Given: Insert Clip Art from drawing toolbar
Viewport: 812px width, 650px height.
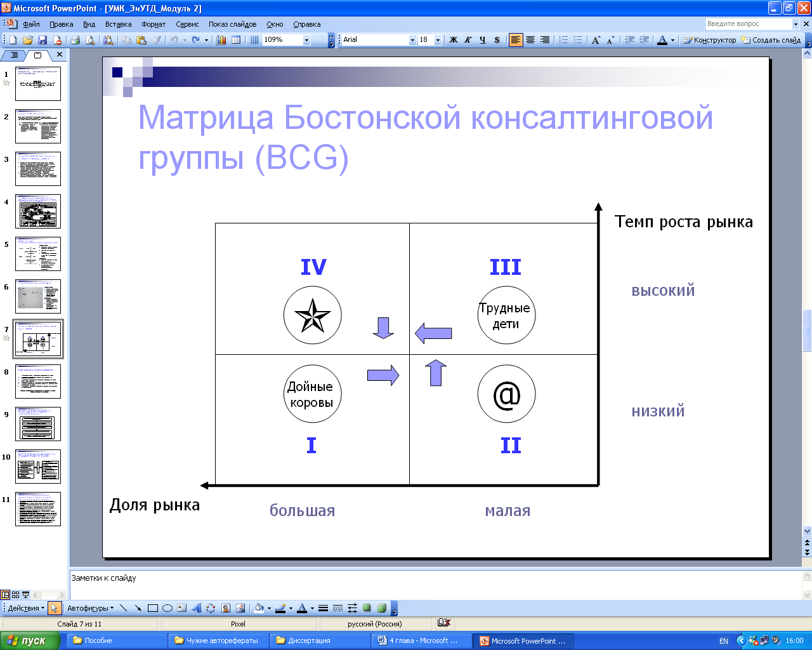Looking at the screenshot, I should 225,608.
